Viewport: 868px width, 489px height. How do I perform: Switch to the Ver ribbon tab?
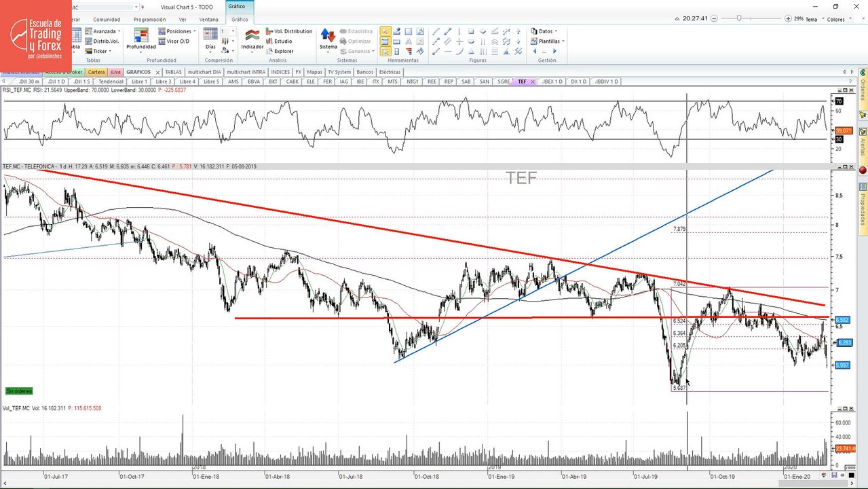[183, 19]
